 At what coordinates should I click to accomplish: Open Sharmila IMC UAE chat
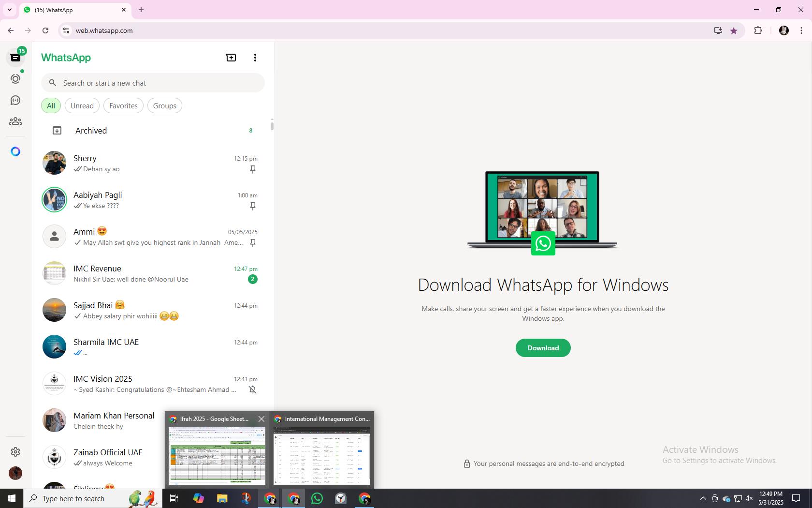pos(153,347)
